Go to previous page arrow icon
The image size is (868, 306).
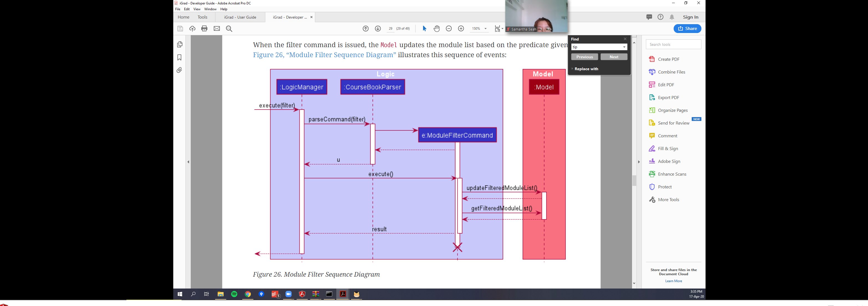(366, 29)
